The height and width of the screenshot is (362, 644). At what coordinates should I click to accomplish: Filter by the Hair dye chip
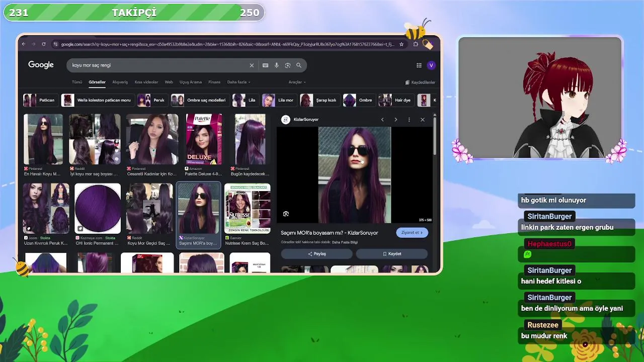click(x=396, y=100)
